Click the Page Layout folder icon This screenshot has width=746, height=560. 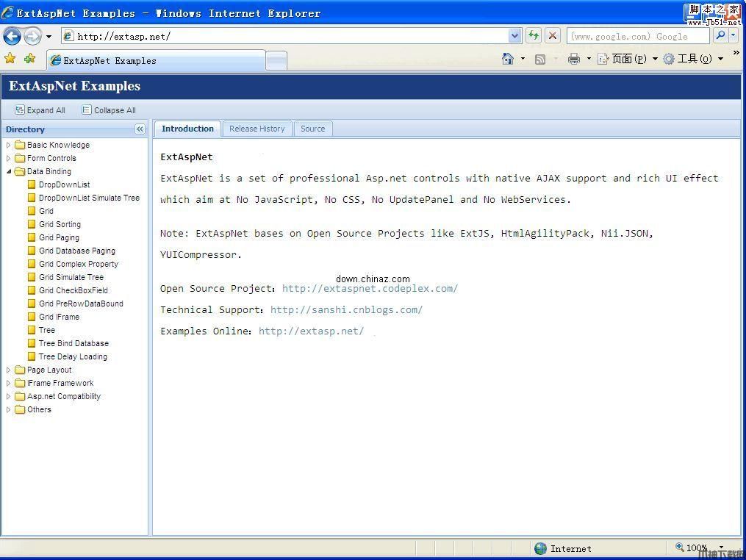20,370
